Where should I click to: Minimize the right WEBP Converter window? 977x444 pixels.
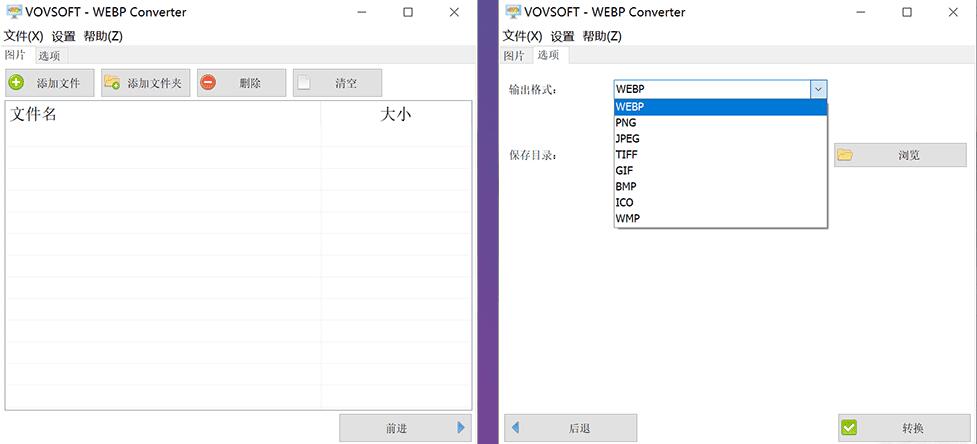860,12
